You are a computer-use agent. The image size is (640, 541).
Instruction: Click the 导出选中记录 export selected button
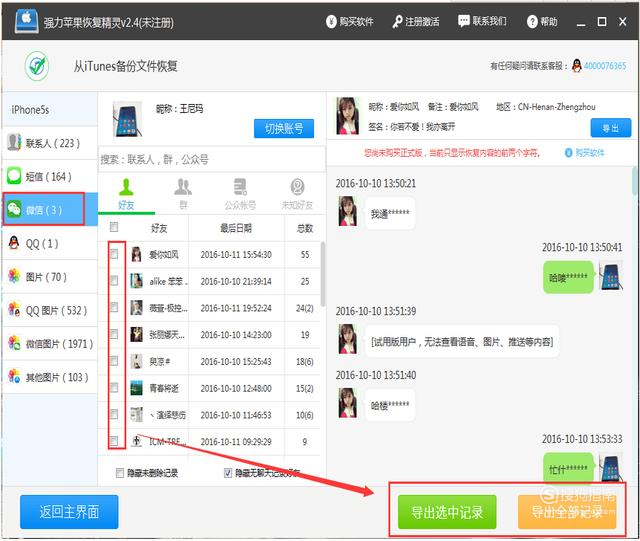click(447, 512)
